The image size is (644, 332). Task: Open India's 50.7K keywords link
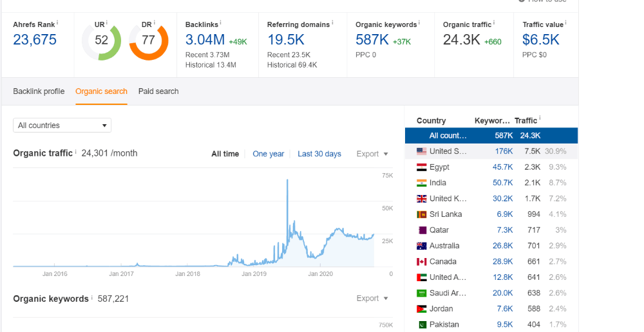pos(502,183)
